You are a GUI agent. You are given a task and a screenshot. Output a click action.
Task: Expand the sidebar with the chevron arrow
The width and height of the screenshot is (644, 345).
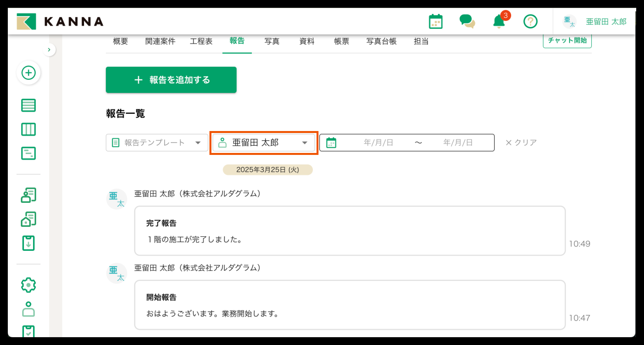(x=49, y=50)
